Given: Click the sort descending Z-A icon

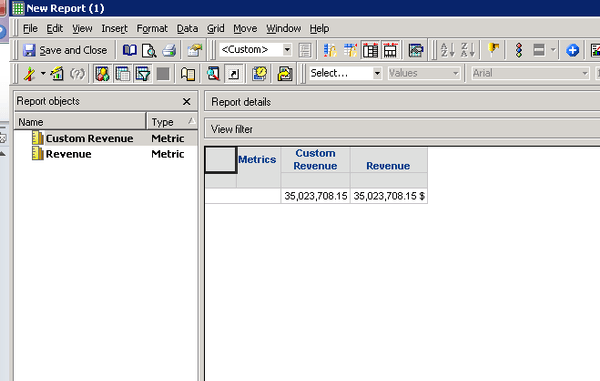Looking at the screenshot, I should pos(467,50).
